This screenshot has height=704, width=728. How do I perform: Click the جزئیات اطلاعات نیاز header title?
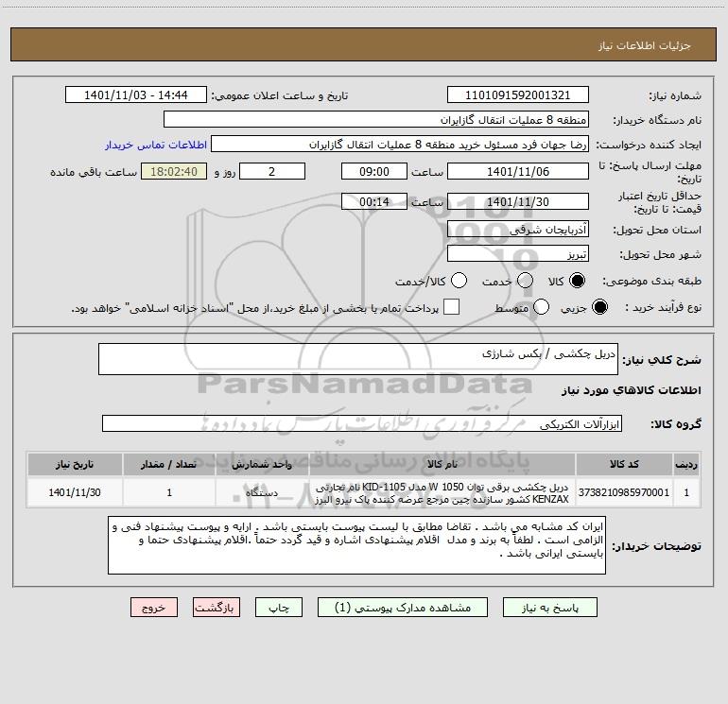tap(644, 45)
